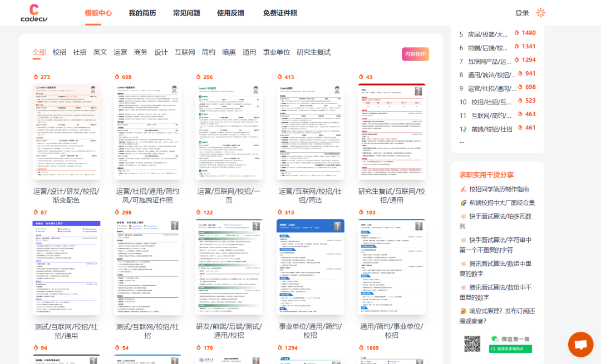Click the flame icon next to 698 in the template grid
This screenshot has width=601, height=364.
tap(117, 77)
